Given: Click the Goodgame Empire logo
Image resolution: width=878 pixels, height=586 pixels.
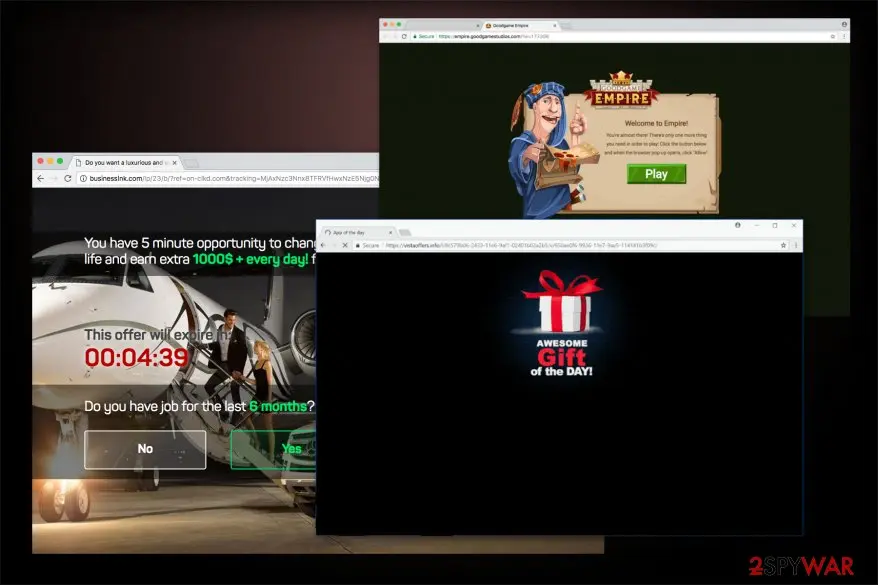Looking at the screenshot, I should (x=621, y=90).
